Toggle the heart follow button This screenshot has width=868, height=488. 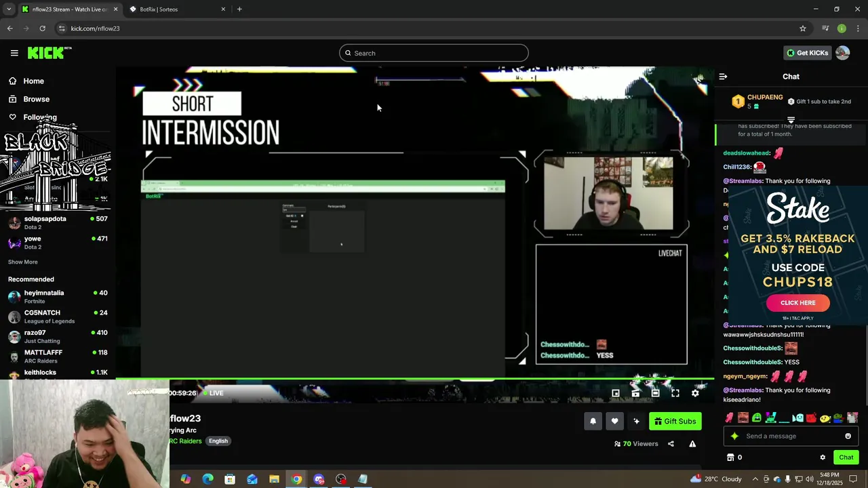pos(614,421)
